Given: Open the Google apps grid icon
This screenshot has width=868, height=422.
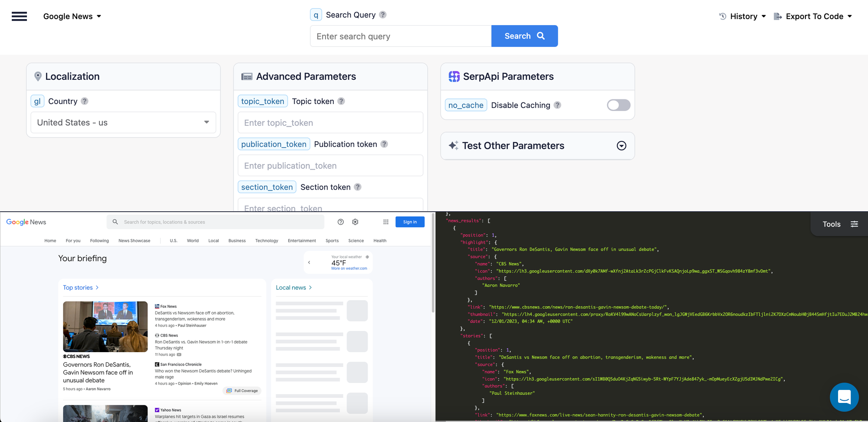Looking at the screenshot, I should click(386, 222).
